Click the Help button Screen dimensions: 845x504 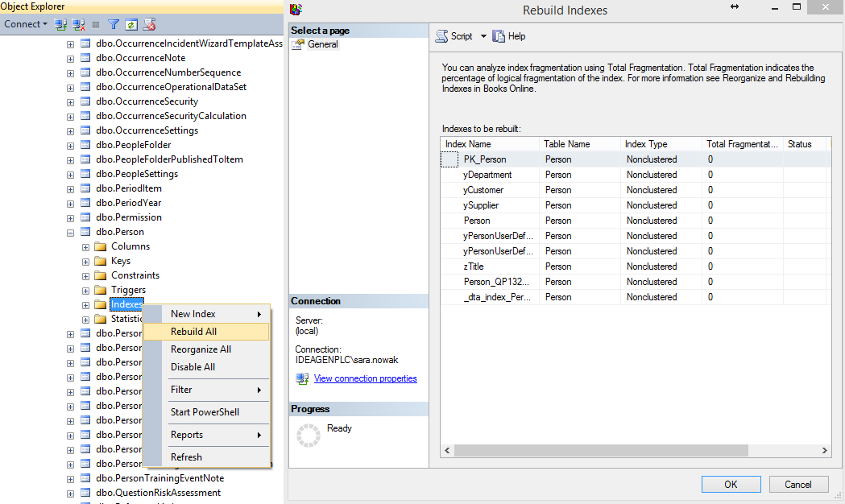[509, 36]
